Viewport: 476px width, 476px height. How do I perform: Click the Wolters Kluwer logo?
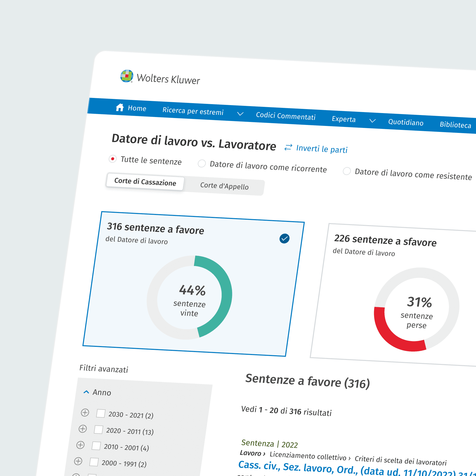(127, 76)
